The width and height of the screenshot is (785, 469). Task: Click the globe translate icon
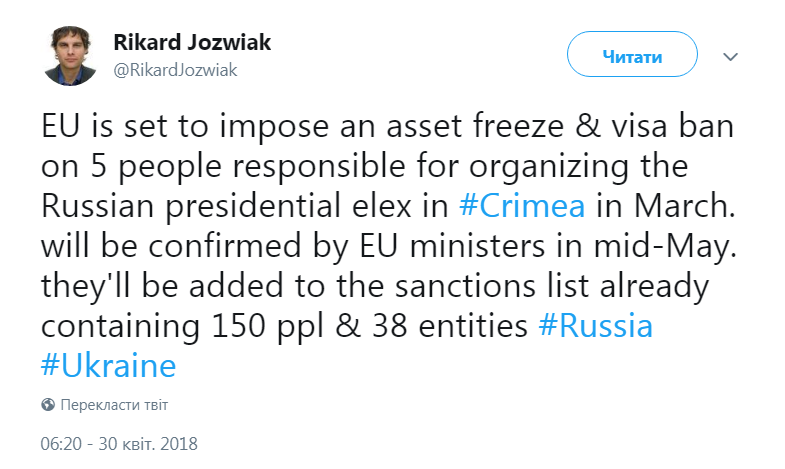click(x=47, y=405)
